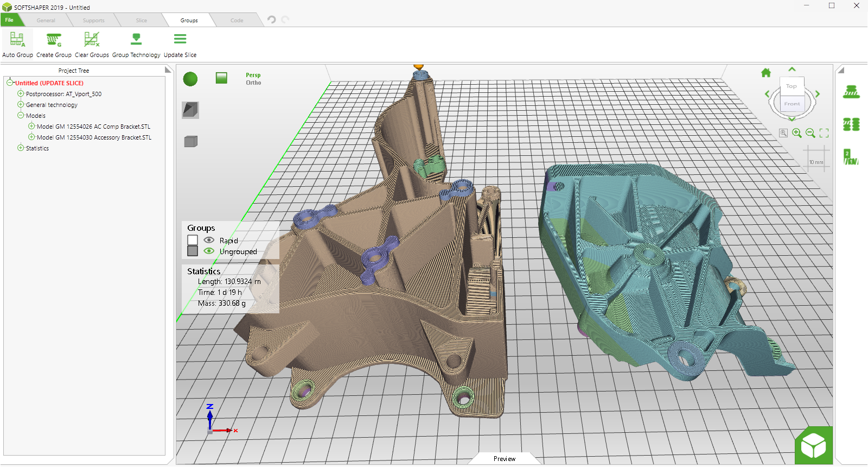Collapse the Project Tree panel corner arrow
The width and height of the screenshot is (868, 467).
168,70
